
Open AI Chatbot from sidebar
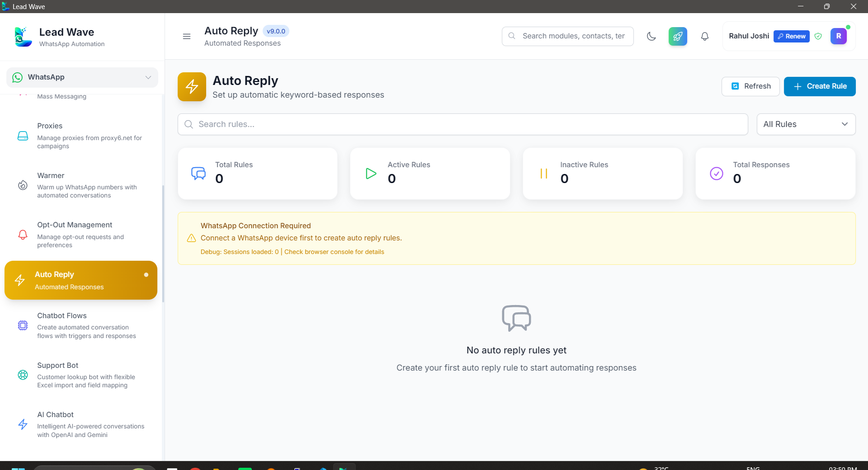[x=81, y=424]
